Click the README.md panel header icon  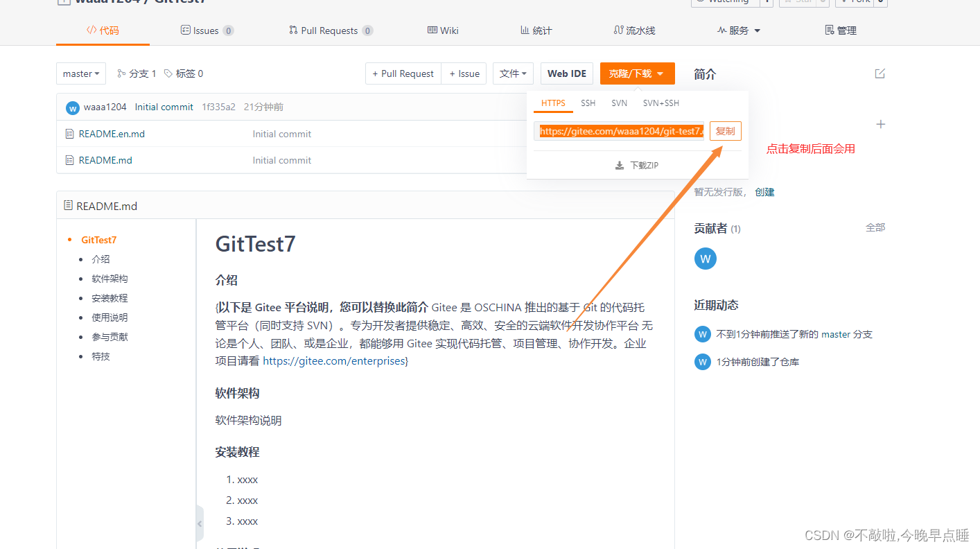pyautogui.click(x=68, y=205)
